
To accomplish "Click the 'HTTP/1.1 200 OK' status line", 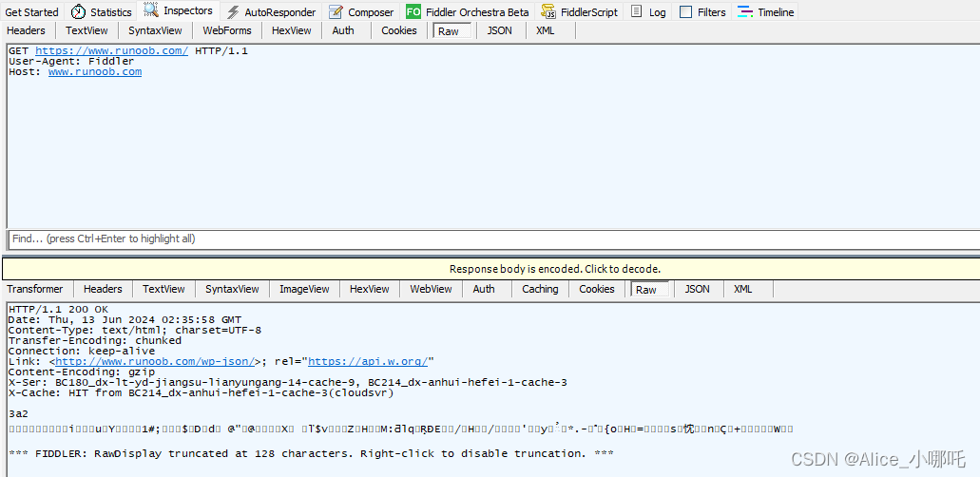I will click(58, 310).
